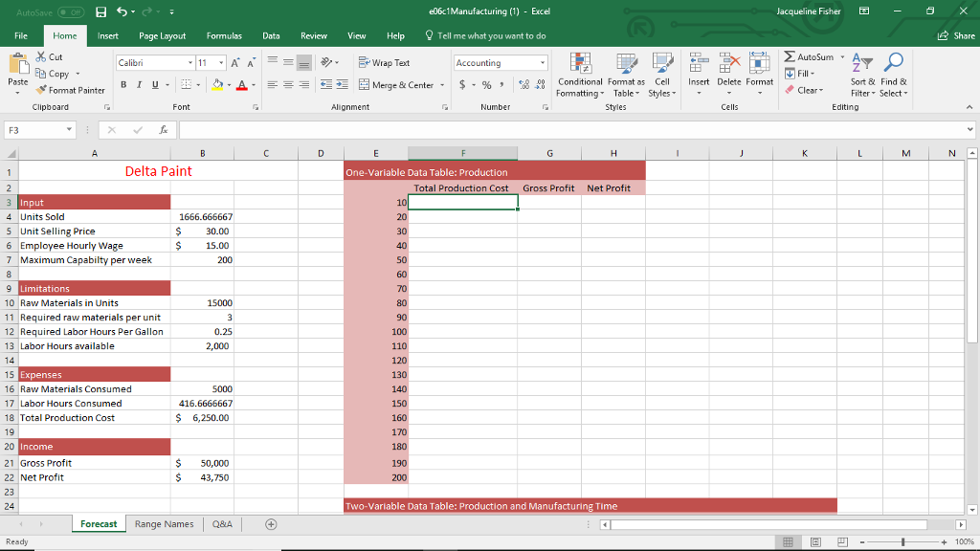Switch to the Formulas ribbon tab
The image size is (980, 551).
[224, 35]
